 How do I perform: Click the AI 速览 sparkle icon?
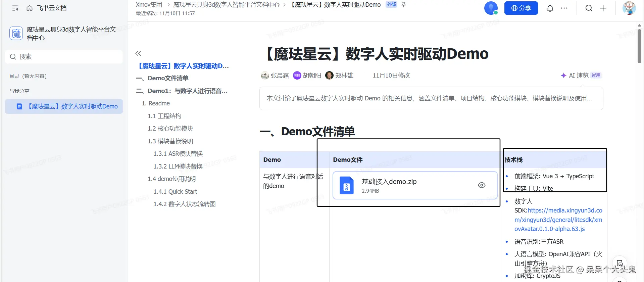pos(563,76)
